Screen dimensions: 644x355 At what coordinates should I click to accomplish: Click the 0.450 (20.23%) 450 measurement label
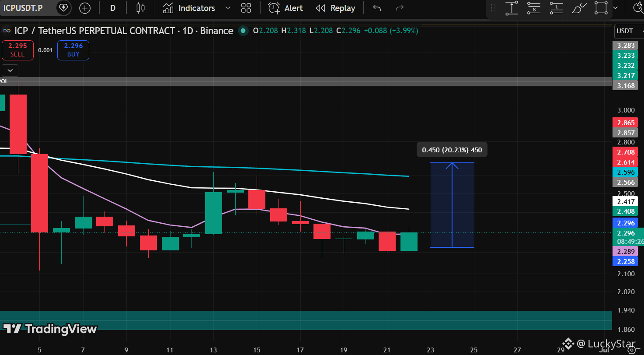452,150
